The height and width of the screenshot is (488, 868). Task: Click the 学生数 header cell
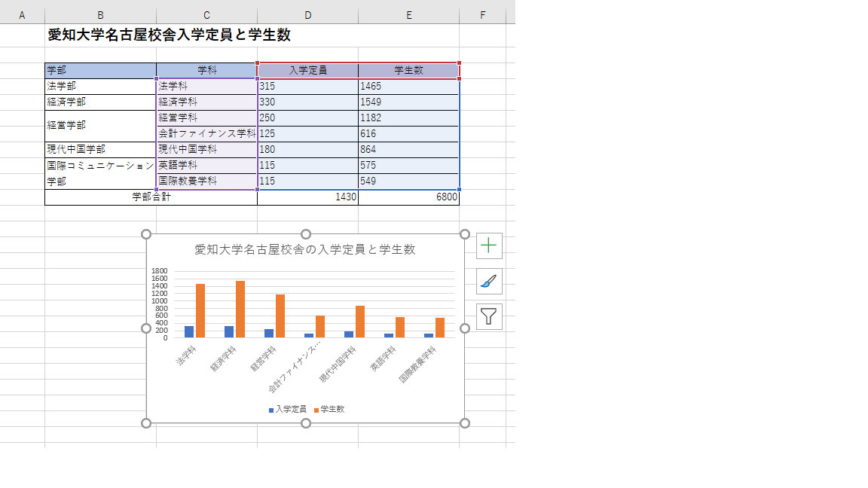click(408, 70)
